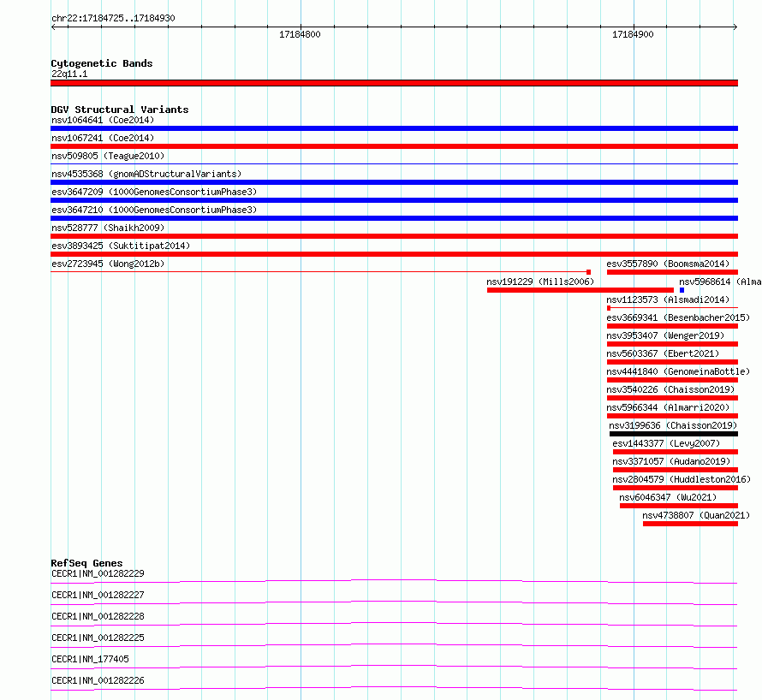Click nsv191229 (Mills2006) variant label
This screenshot has height=700, width=762.
pyautogui.click(x=540, y=282)
